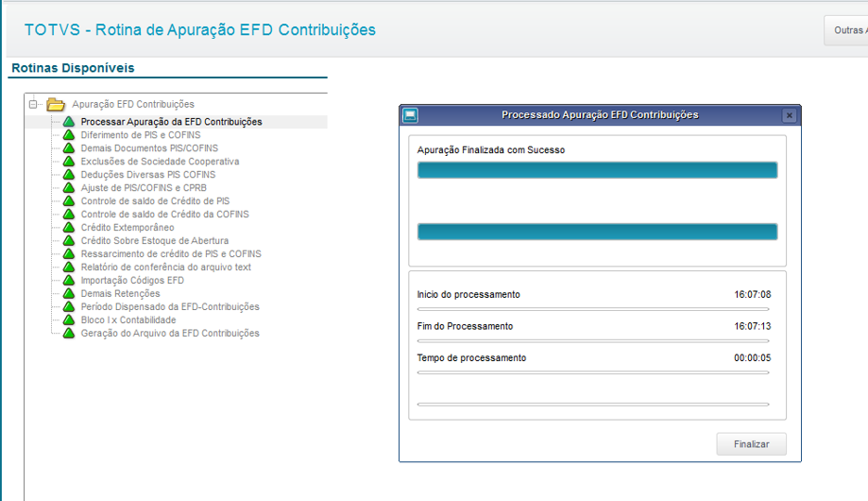Click the Apuração Finalizada com Sucesso message
Image resolution: width=868 pixels, height=501 pixels.
tap(491, 150)
